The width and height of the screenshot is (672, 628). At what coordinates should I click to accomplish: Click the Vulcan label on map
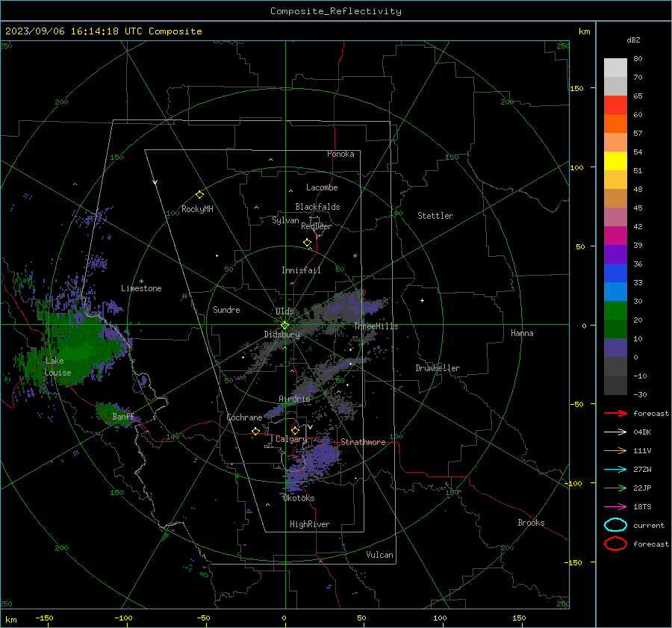point(380,555)
